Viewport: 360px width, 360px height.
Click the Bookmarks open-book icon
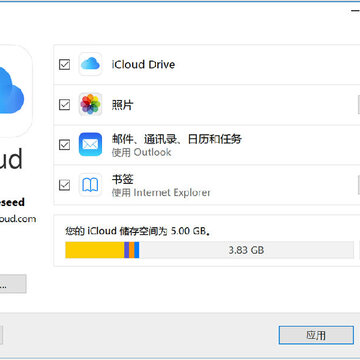(x=90, y=185)
